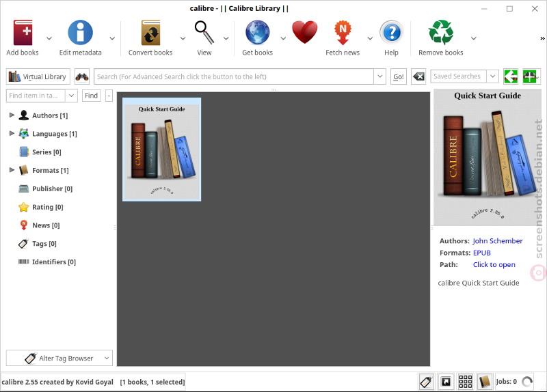Open search history dropdown
This screenshot has height=392, width=547.
380,76
